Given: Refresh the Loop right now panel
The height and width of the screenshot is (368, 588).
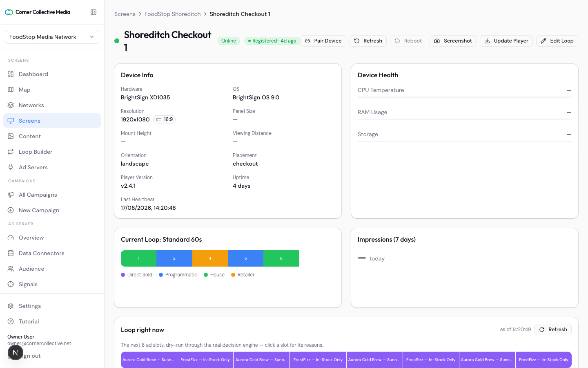Looking at the screenshot, I should (553, 330).
